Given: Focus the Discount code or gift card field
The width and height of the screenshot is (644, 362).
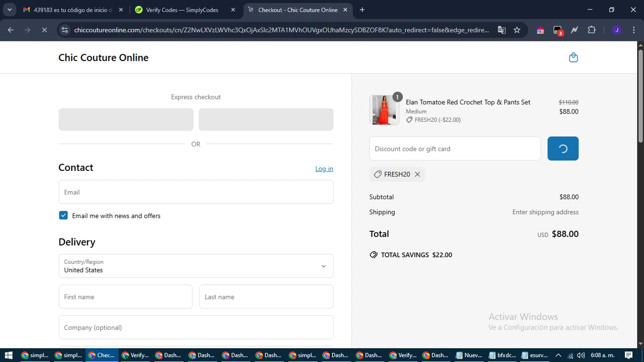Looking at the screenshot, I should (455, 149).
